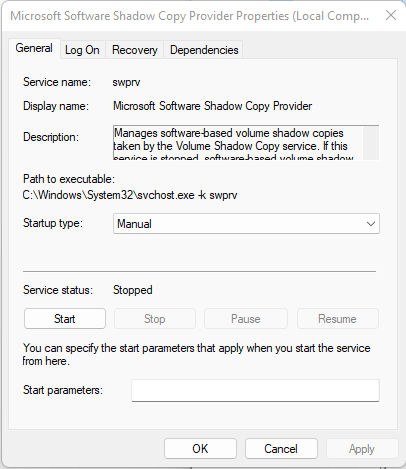Click the swprv service name value
The image size is (406, 469).
126,82
